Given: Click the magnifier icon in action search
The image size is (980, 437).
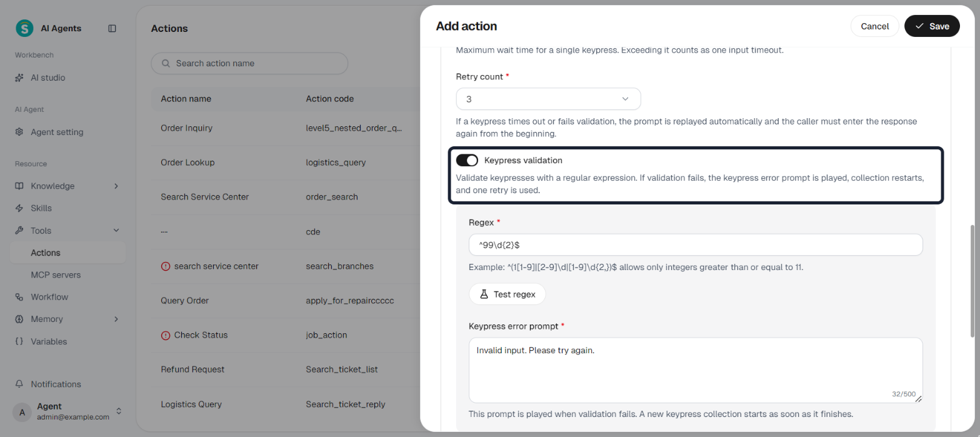Looking at the screenshot, I should [x=166, y=63].
